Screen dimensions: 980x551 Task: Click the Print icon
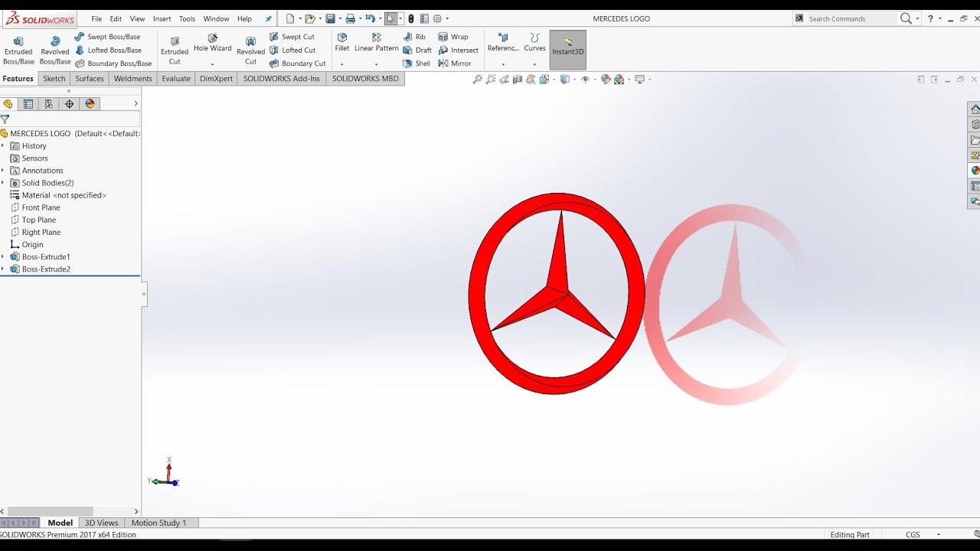coord(350,18)
